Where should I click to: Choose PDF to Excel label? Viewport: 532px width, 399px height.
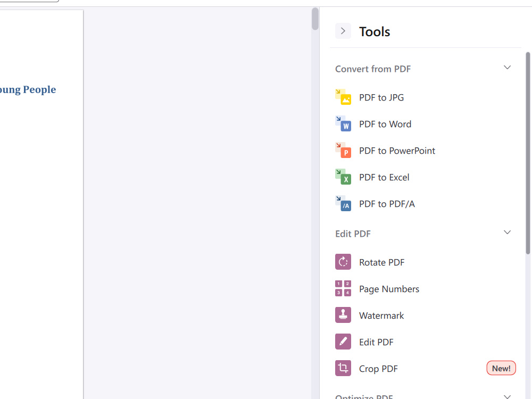[384, 178]
